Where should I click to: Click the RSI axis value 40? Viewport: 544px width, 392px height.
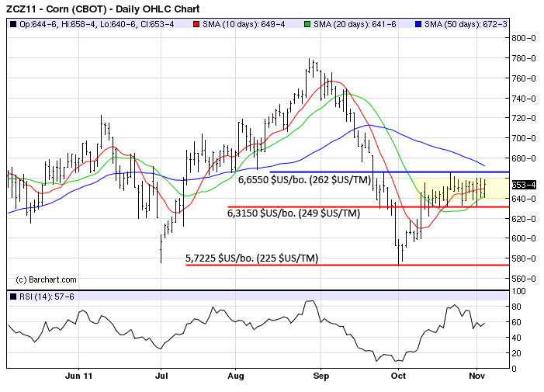pos(517,338)
